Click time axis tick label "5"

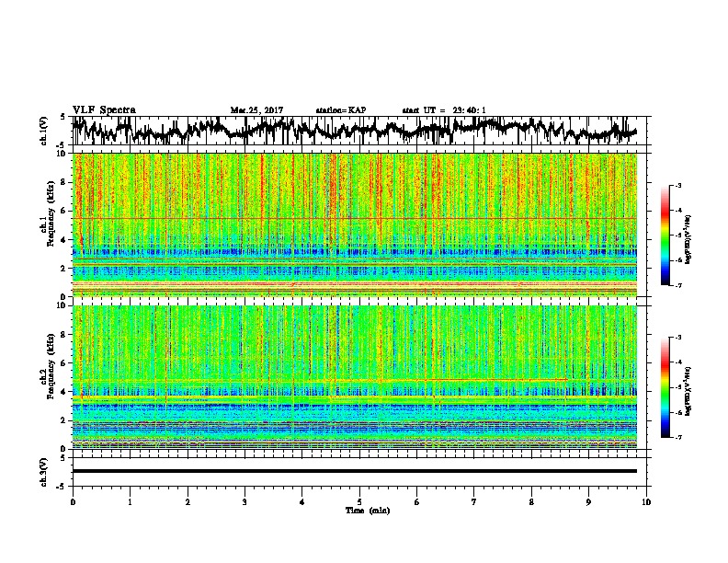pyautogui.click(x=359, y=502)
